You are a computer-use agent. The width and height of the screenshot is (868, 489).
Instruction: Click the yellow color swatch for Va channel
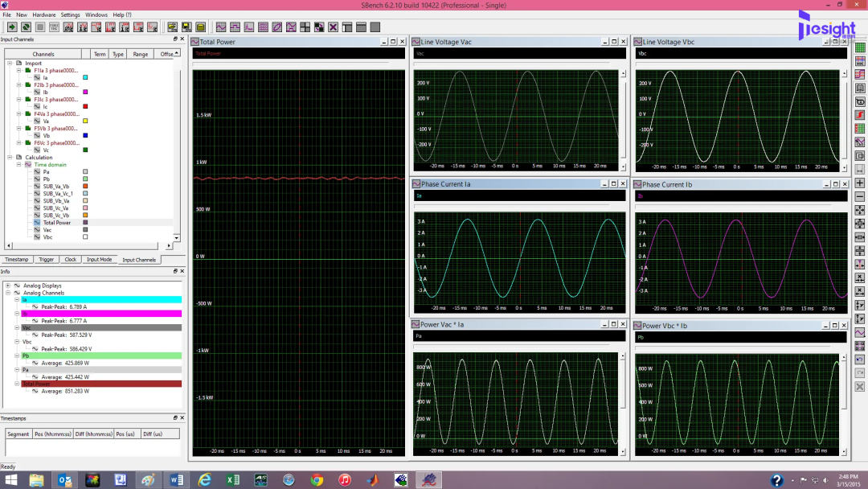coord(85,121)
